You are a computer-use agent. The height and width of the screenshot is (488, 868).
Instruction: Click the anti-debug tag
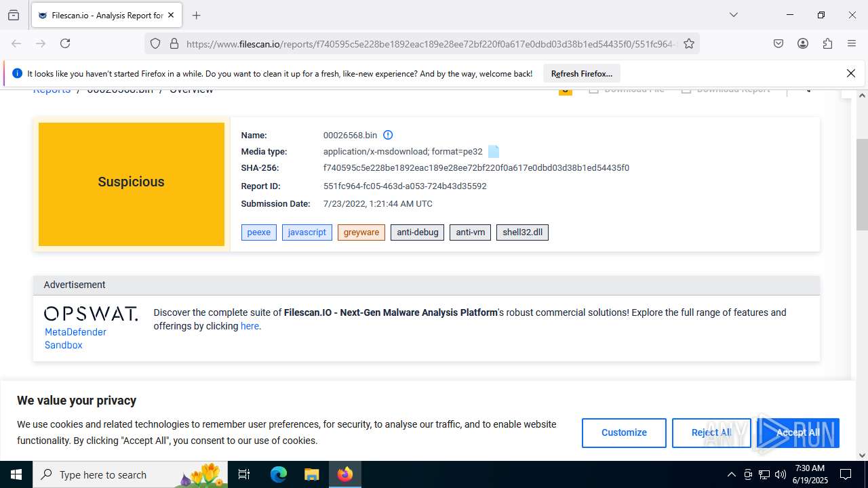(418, 232)
